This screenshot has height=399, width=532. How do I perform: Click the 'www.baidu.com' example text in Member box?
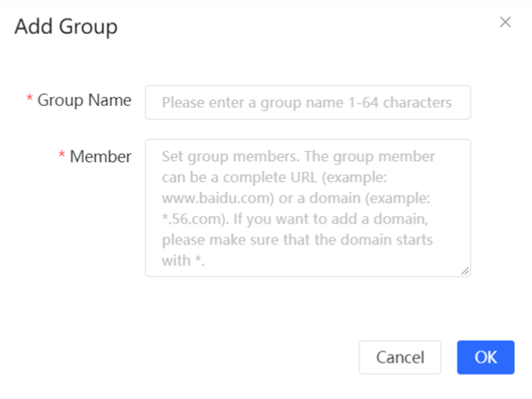218,198
